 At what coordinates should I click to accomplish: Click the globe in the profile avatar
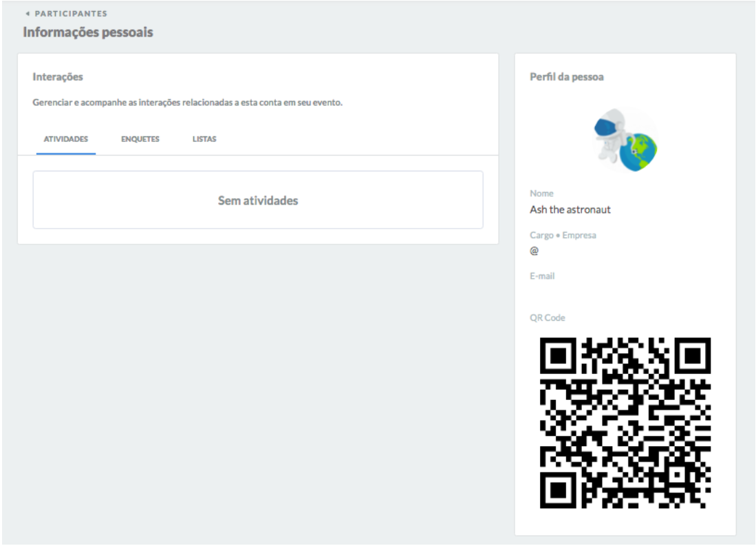point(638,151)
